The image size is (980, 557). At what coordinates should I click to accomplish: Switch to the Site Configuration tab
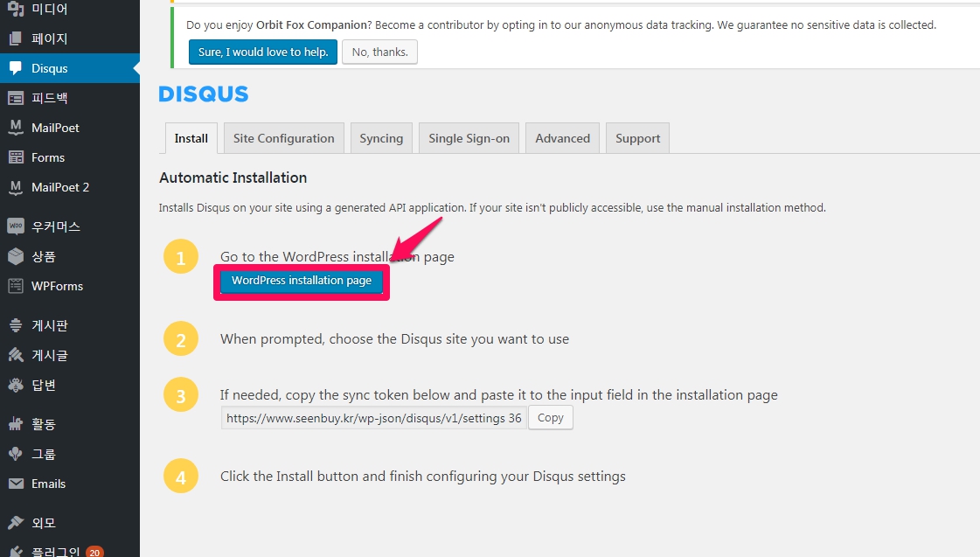pos(283,138)
